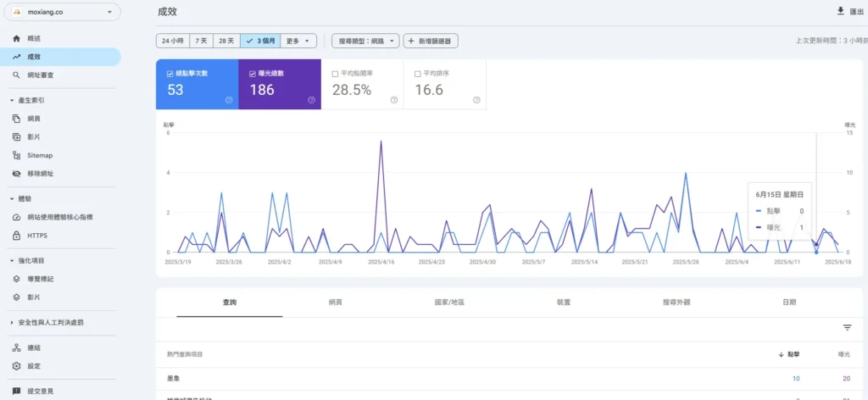The width and height of the screenshot is (868, 400).
Task: Click the HTTPS lock icon
Action: coord(17,235)
